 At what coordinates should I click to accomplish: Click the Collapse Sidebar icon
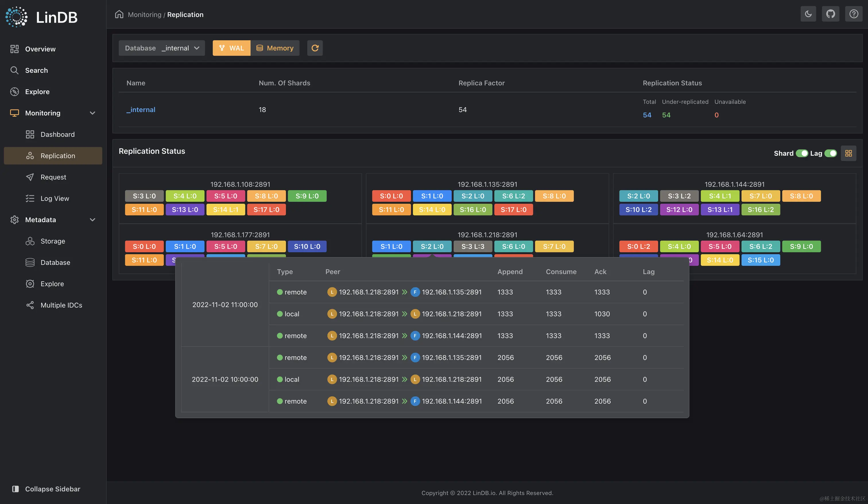click(15, 488)
